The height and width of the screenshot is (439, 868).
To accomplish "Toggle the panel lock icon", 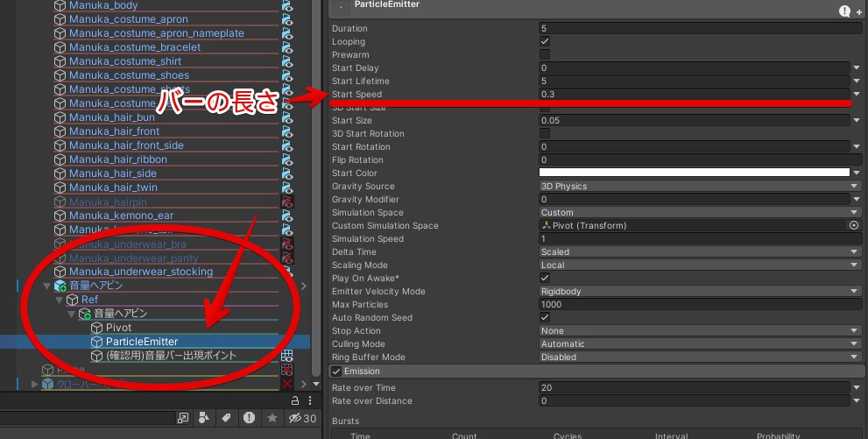I will [x=295, y=400].
